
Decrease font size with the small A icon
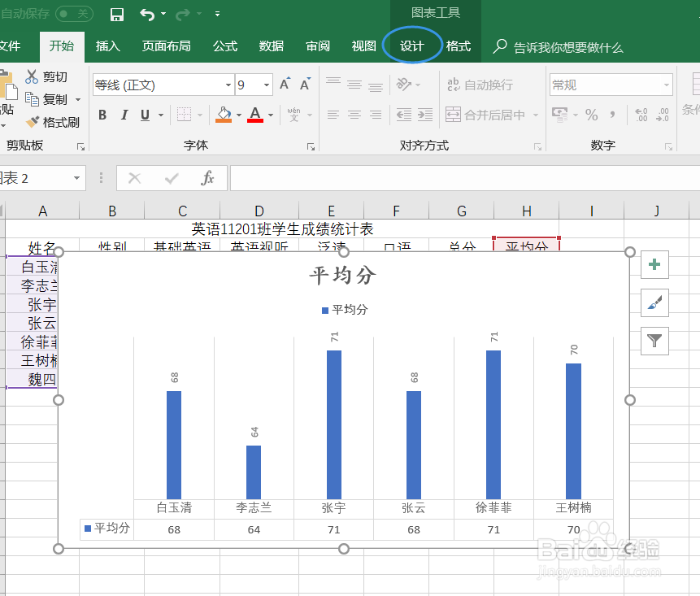(306, 84)
